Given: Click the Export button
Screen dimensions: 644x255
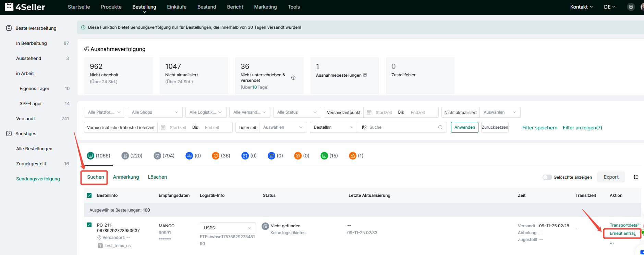Looking at the screenshot, I should (x=611, y=177).
